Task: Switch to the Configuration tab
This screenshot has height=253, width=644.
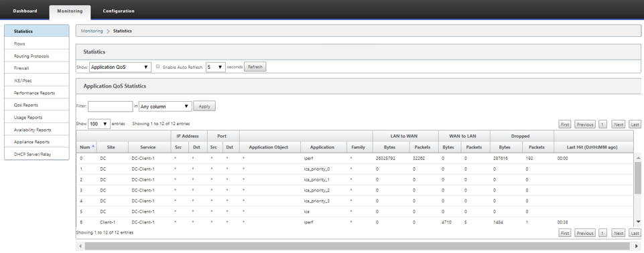Action: point(119,11)
